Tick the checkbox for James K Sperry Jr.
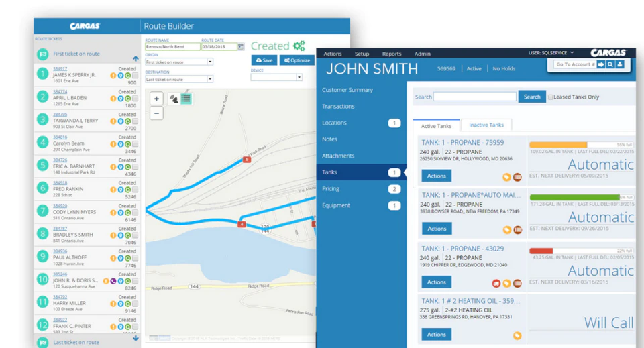The height and width of the screenshot is (348, 644). [x=135, y=76]
